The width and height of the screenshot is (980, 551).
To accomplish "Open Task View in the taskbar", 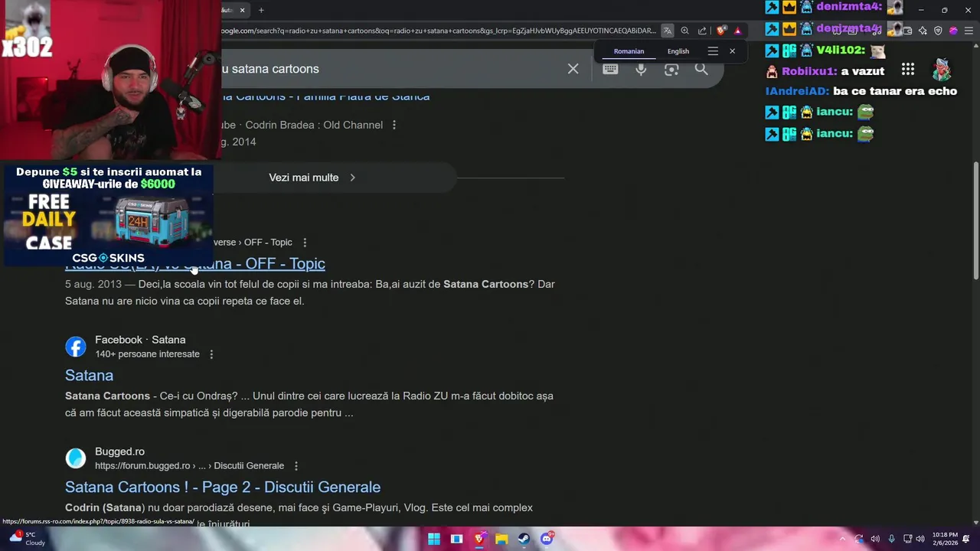I will pyautogui.click(x=456, y=539).
